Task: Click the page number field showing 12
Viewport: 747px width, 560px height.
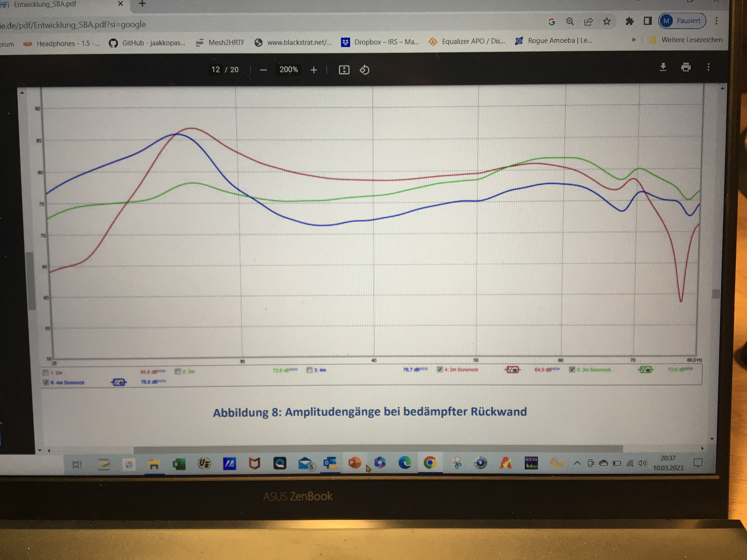Action: (x=215, y=70)
